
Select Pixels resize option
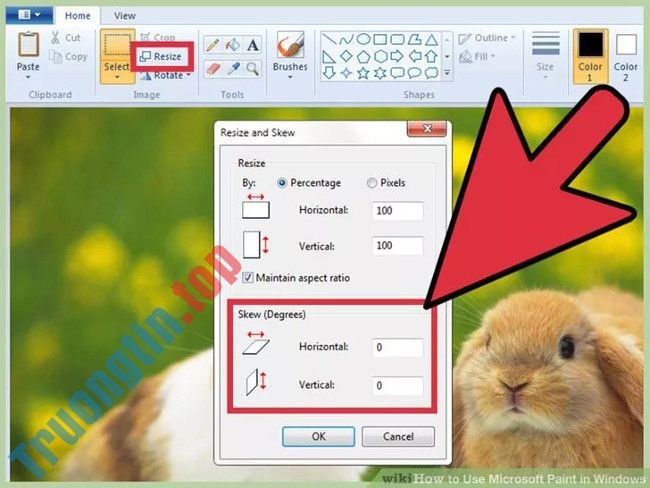[x=386, y=183]
